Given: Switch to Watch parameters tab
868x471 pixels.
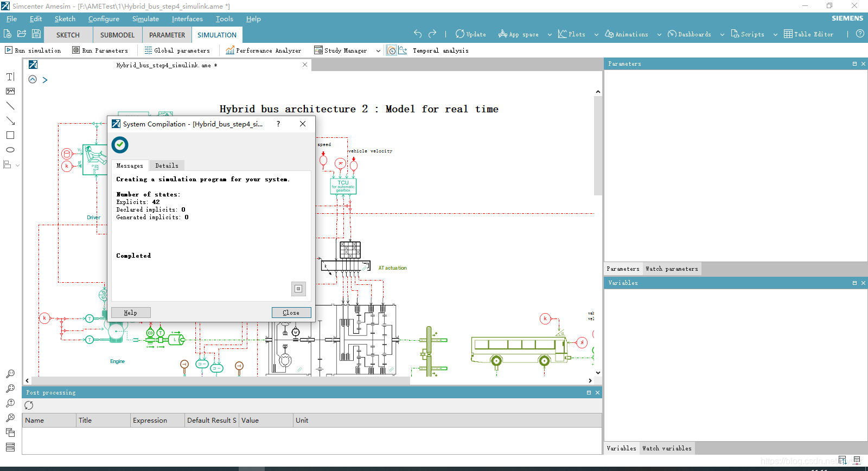Looking at the screenshot, I should point(672,269).
